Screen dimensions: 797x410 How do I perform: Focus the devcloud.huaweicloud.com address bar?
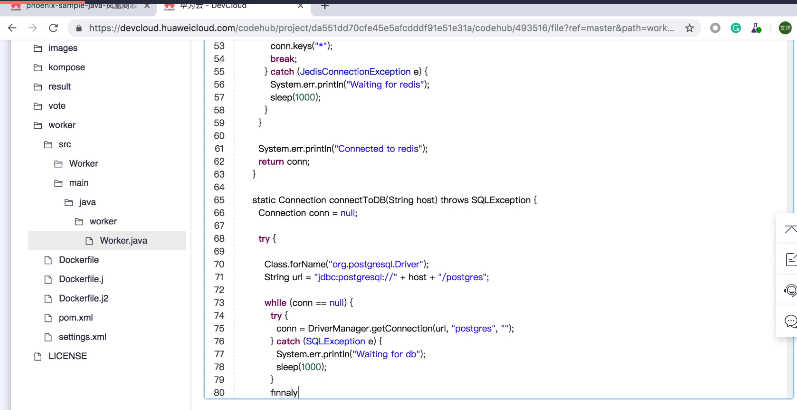coord(381,28)
